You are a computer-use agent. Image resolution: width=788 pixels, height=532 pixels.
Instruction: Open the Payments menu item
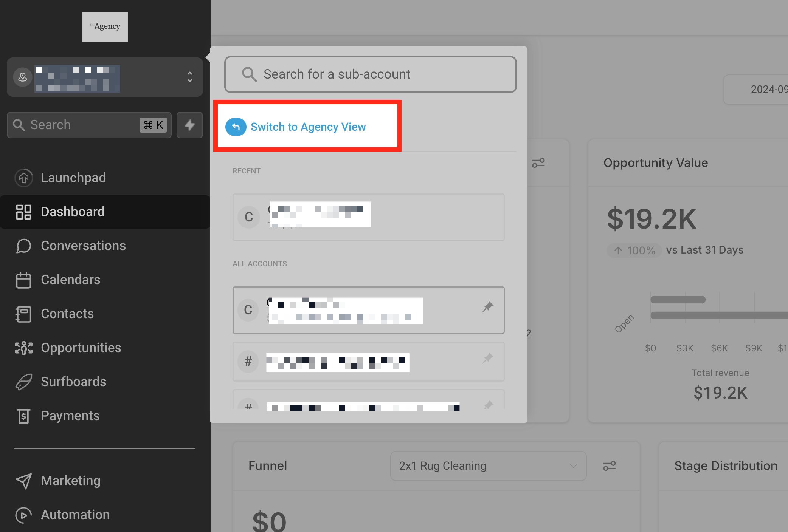pyautogui.click(x=70, y=416)
